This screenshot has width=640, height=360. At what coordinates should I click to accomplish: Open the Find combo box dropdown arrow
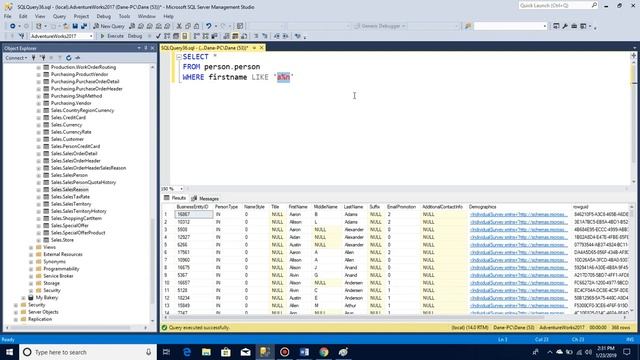(x=544, y=26)
